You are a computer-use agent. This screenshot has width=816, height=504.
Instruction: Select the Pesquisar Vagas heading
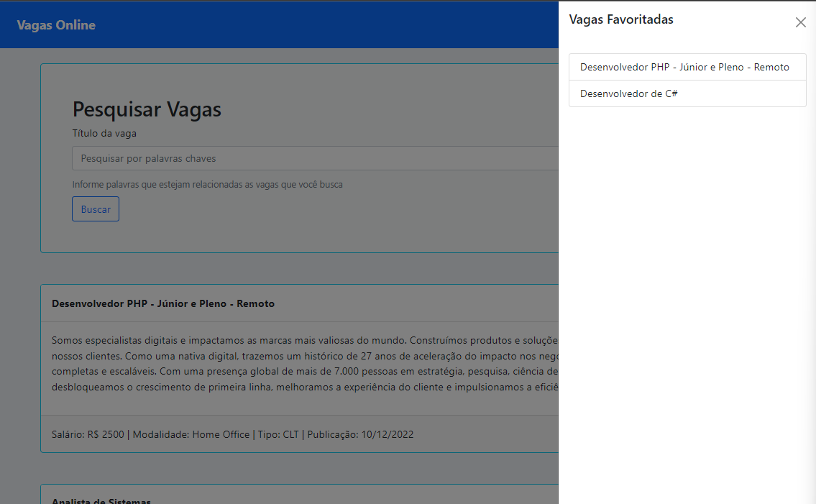pos(147,109)
